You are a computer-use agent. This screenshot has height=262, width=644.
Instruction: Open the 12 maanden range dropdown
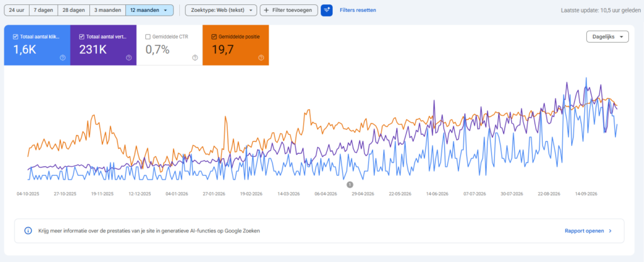[149, 10]
